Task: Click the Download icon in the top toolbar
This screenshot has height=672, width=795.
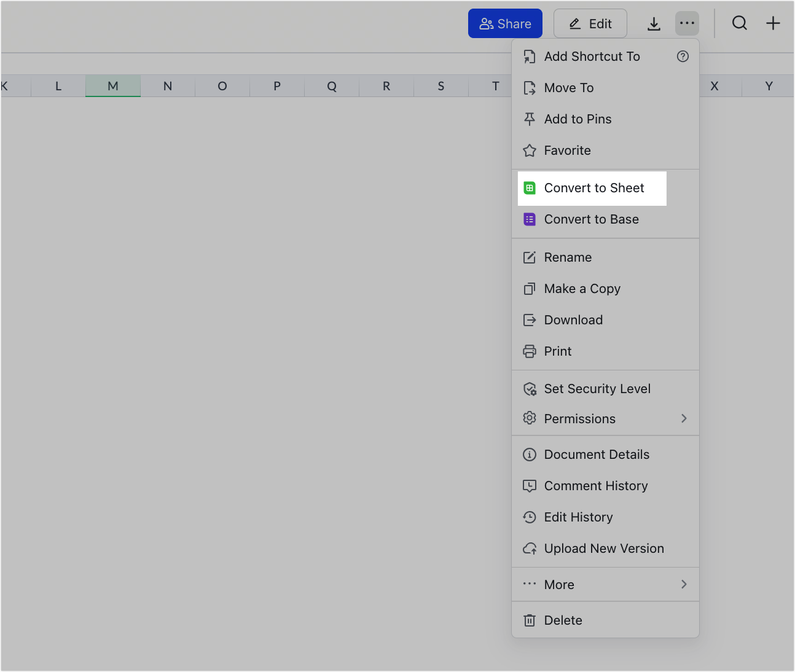Action: (654, 23)
